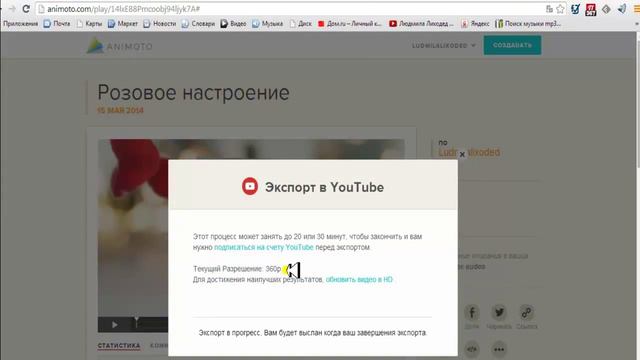Follow the подписаться на счету YouTube link

coord(264,247)
